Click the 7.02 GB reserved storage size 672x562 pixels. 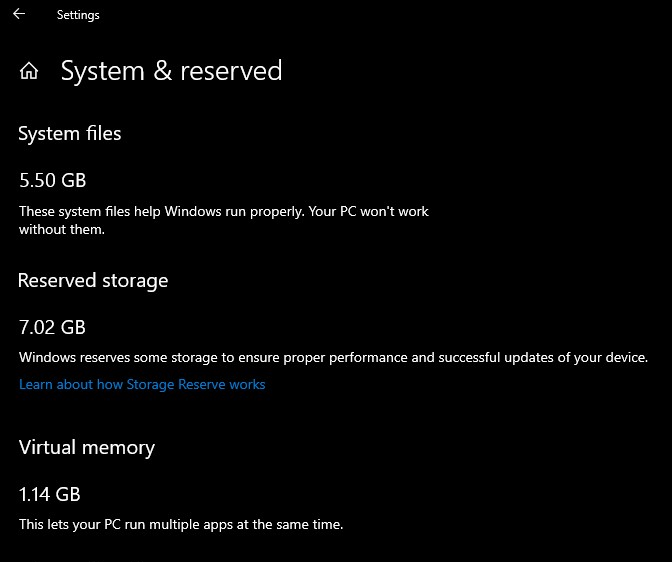53,327
